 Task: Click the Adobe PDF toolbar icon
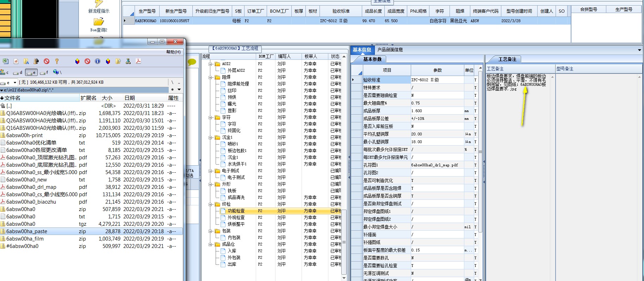point(138,61)
